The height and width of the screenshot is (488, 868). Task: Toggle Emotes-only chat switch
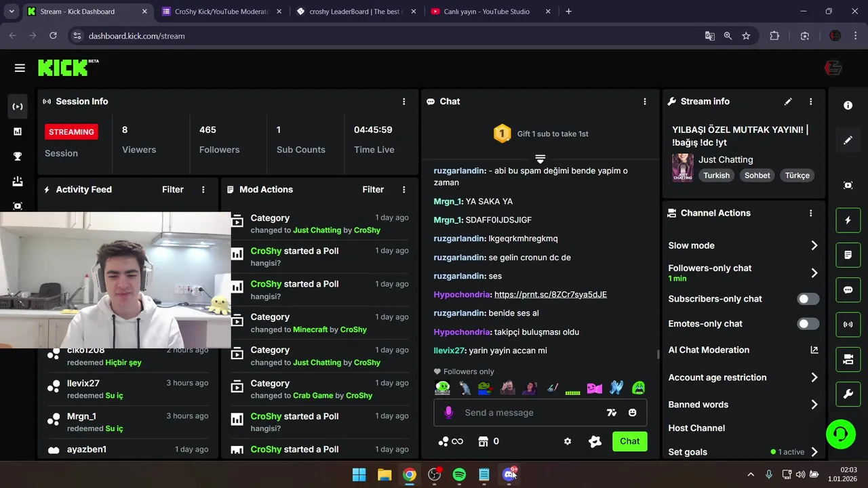pyautogui.click(x=808, y=324)
